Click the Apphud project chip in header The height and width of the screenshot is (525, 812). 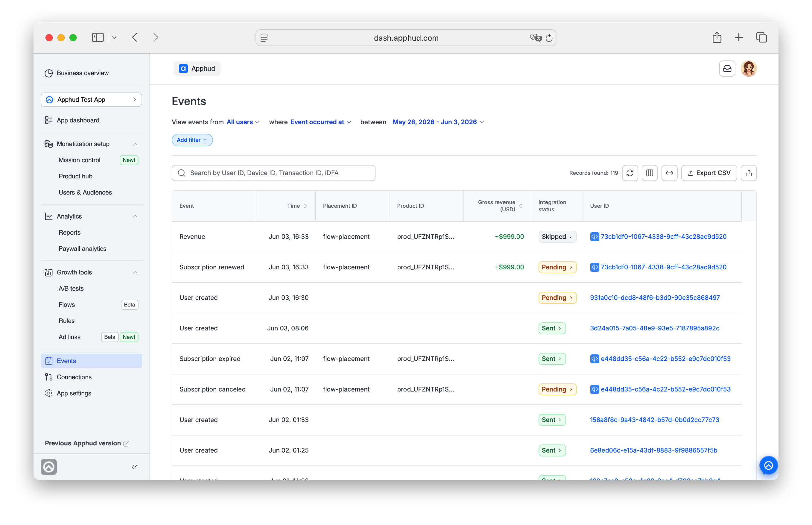coord(197,69)
